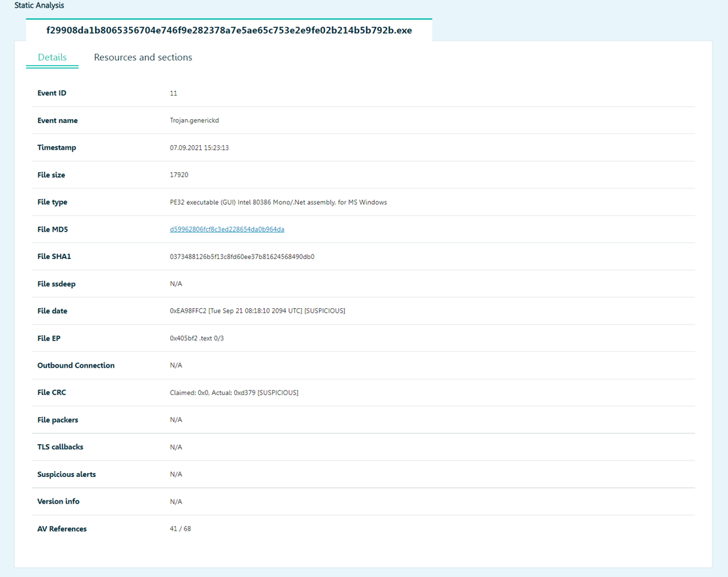
Task: Click the PE32 executable file type text
Action: coord(278,203)
